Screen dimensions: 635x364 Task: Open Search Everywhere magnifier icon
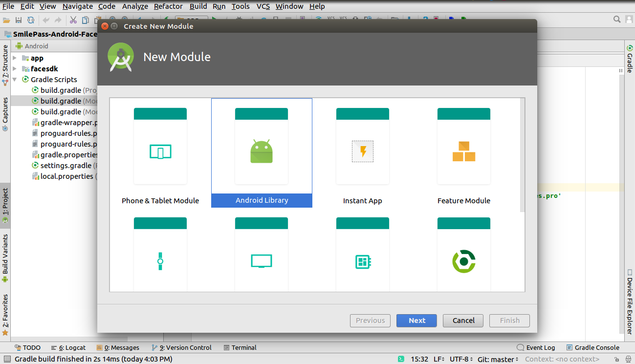(617, 20)
